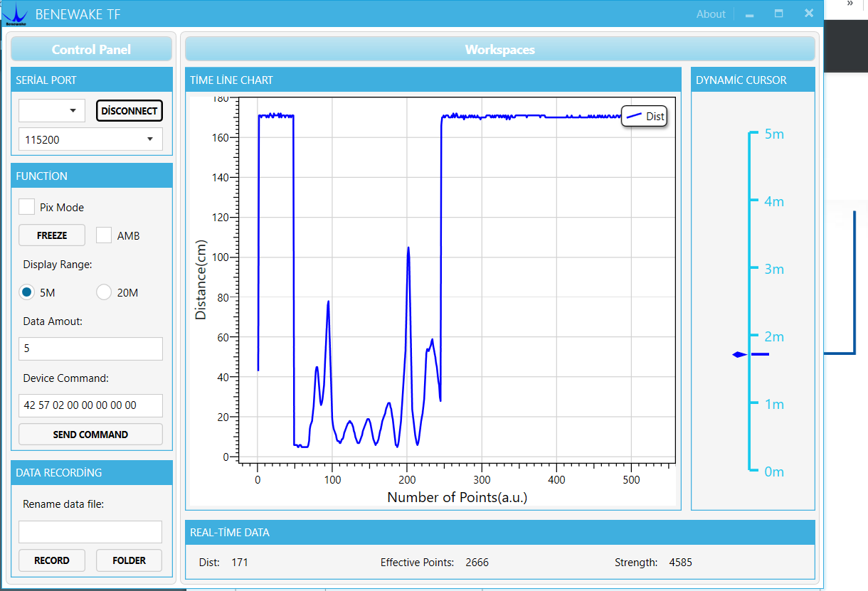Screen dimensions: 868x591
Task: Click the Device Command input field
Action: [90, 405]
